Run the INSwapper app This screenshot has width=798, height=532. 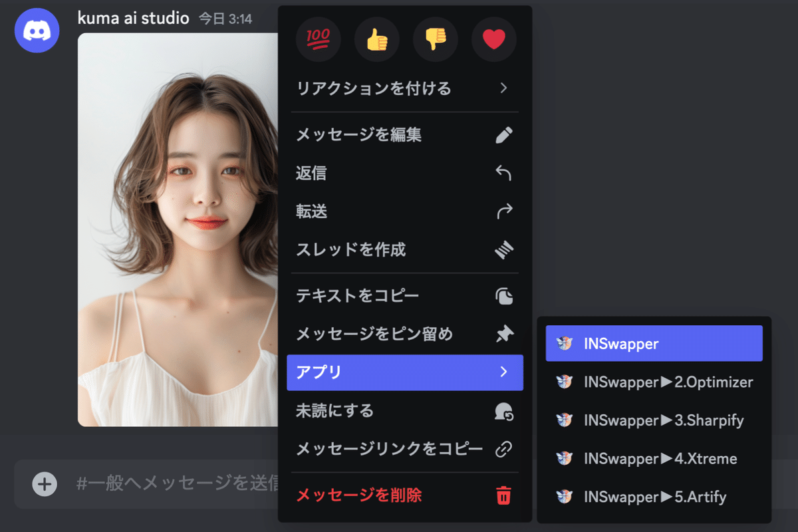point(654,343)
